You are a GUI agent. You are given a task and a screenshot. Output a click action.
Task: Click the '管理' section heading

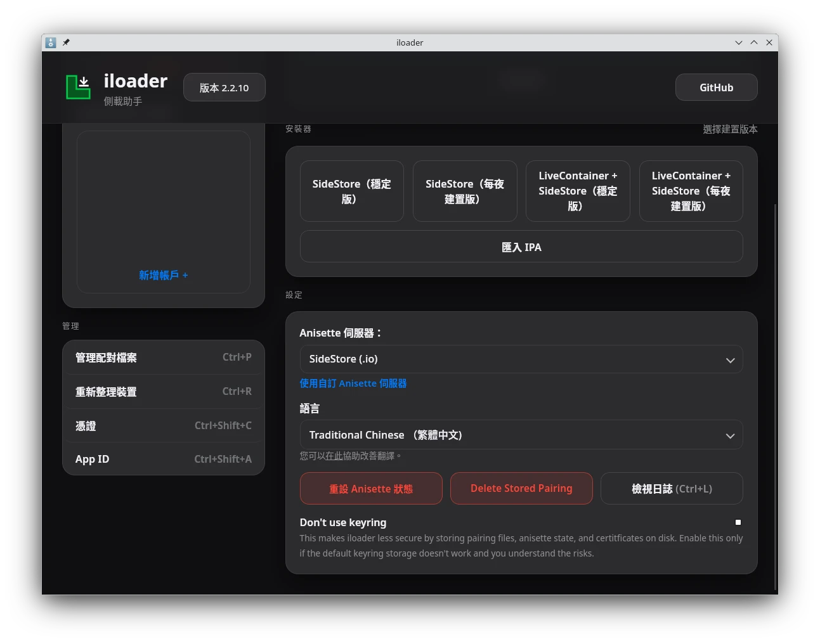(x=70, y=326)
